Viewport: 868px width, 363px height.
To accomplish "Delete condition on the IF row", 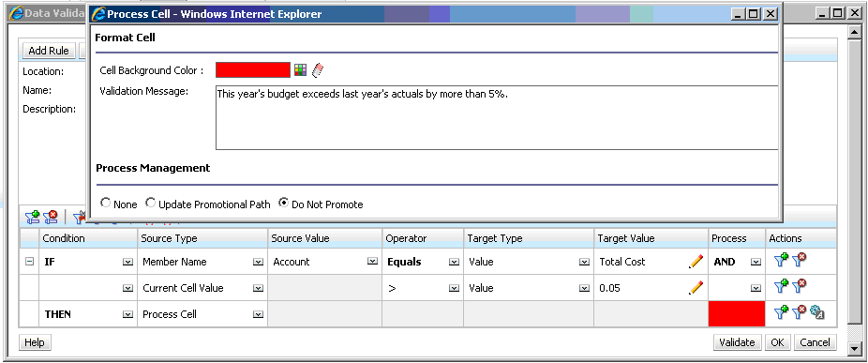I will [799, 260].
